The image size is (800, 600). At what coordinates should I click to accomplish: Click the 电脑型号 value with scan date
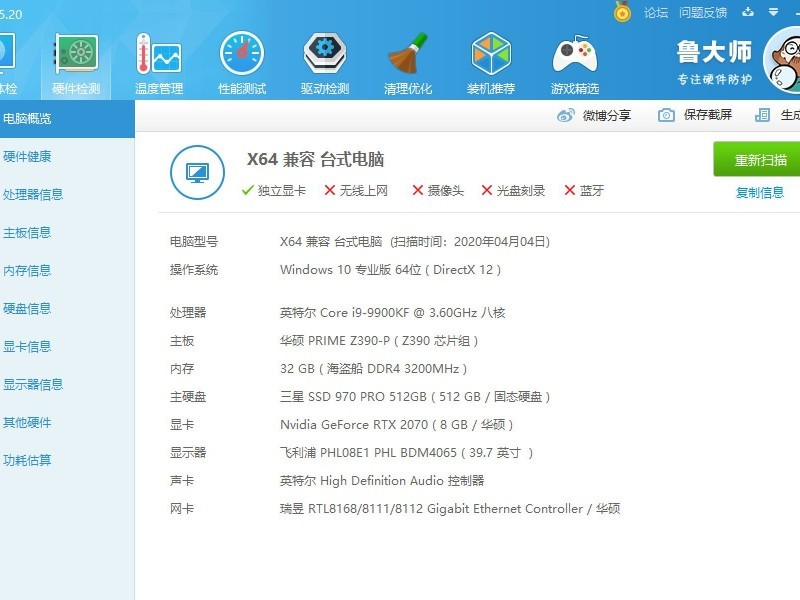415,241
